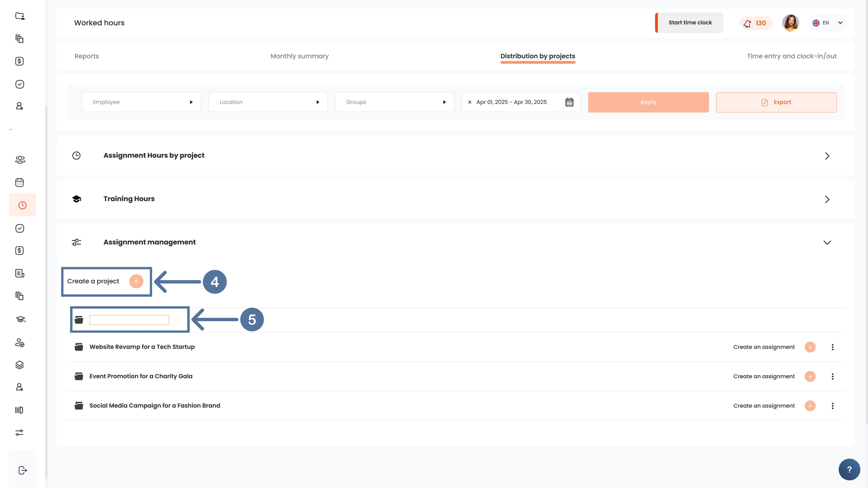
Task: Open the team group sidebar icon
Action: click(x=20, y=160)
